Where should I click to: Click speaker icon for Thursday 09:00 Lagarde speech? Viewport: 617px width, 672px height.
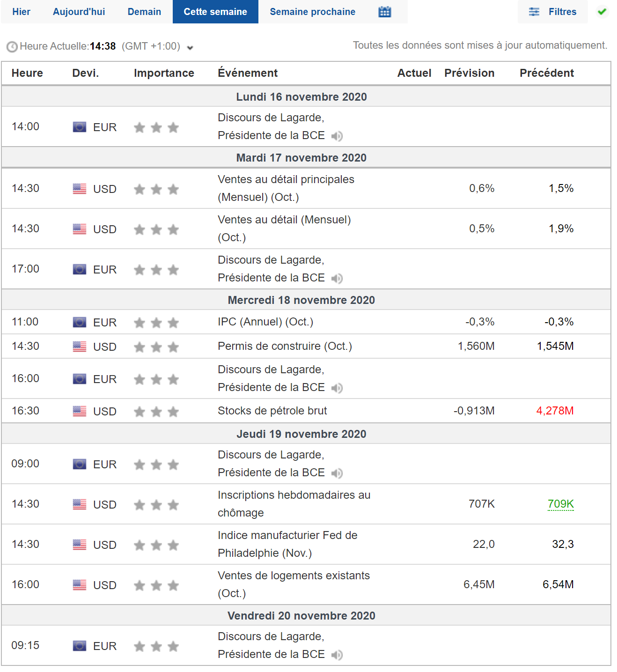coord(337,473)
